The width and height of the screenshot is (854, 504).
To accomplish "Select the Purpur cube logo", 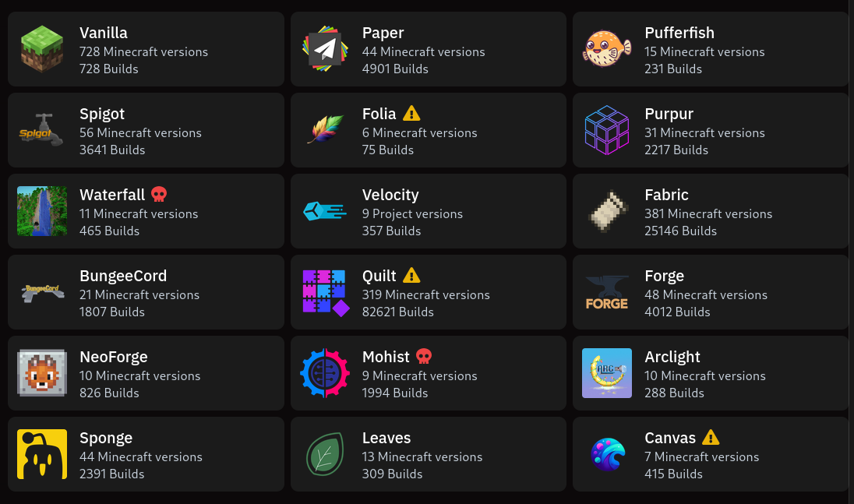I will 607,130.
